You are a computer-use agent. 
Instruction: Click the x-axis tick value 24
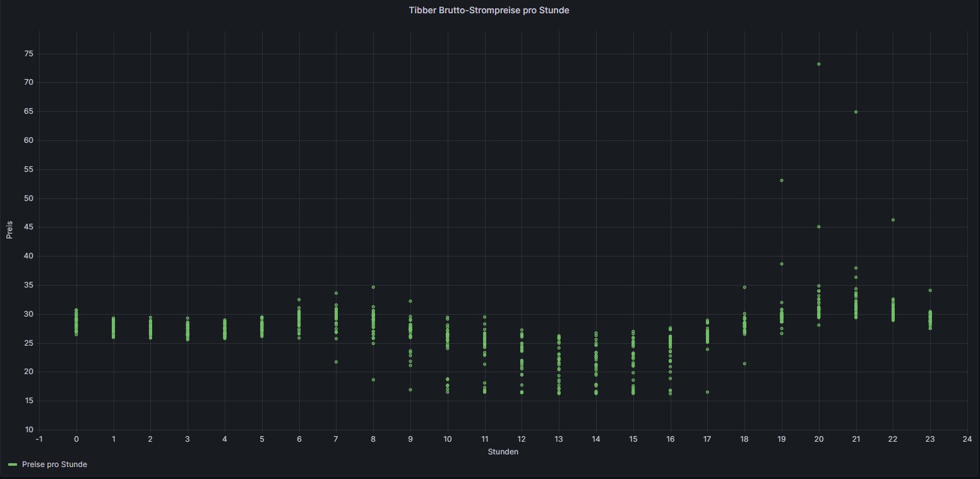pyautogui.click(x=967, y=439)
